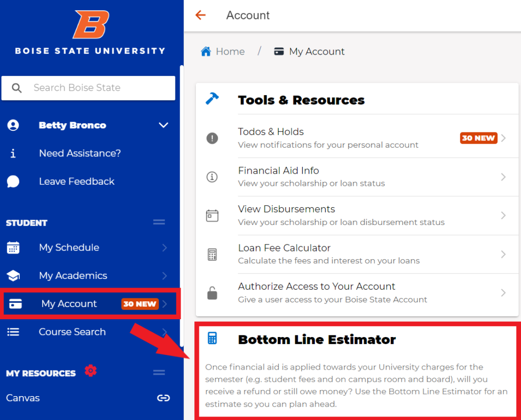Click the sidebar vertical scrollbar
This screenshot has width=521, height=420.
(182, 206)
